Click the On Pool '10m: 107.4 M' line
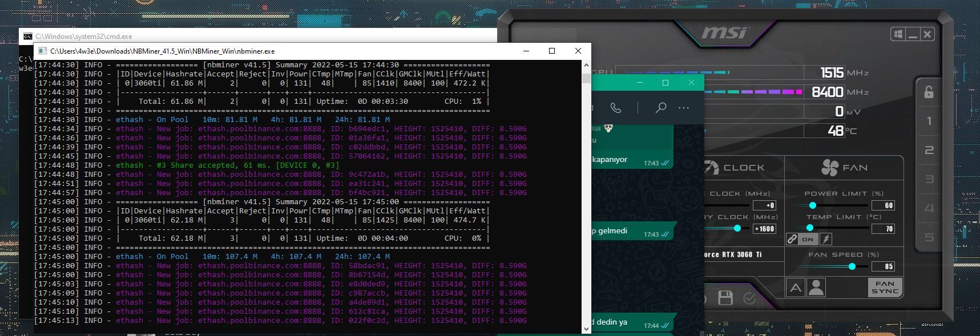This screenshot has width=980, height=336. coord(253,257)
